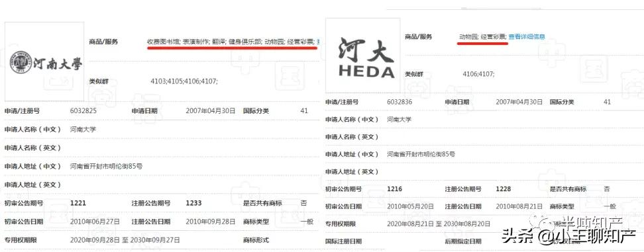
Task: Click applicant name 河南大学 in record 6032825
Action: click(83, 130)
